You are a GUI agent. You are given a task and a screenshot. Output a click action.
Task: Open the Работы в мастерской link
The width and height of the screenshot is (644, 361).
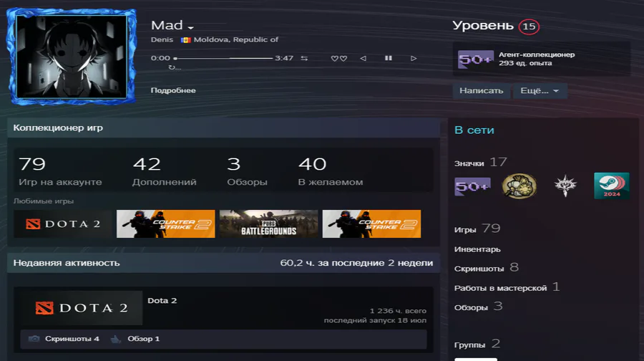(x=507, y=287)
